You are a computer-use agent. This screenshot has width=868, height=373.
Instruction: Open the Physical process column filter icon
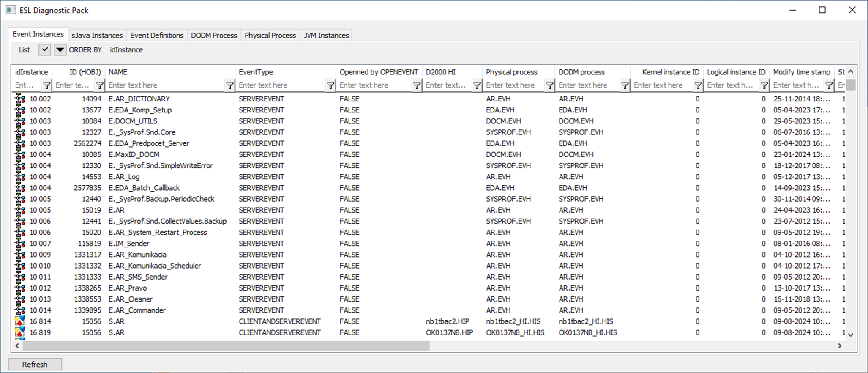[x=549, y=85]
